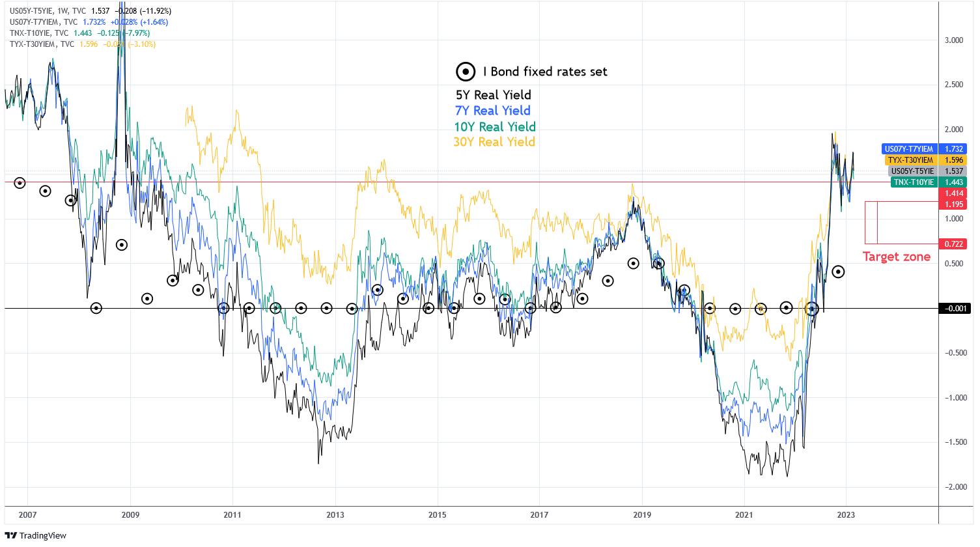Viewport: 980px width, 547px height.
Task: Click the TradingView logo
Action: click(35, 535)
